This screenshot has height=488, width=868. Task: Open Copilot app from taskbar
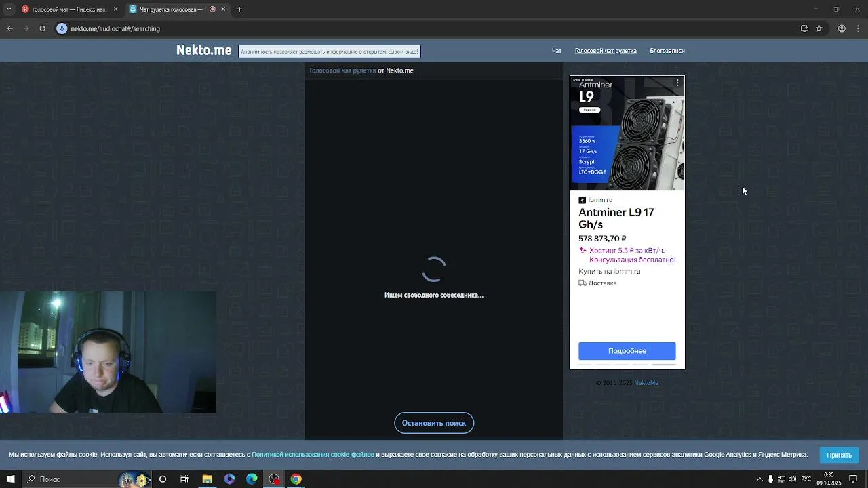pyautogui.click(x=229, y=479)
